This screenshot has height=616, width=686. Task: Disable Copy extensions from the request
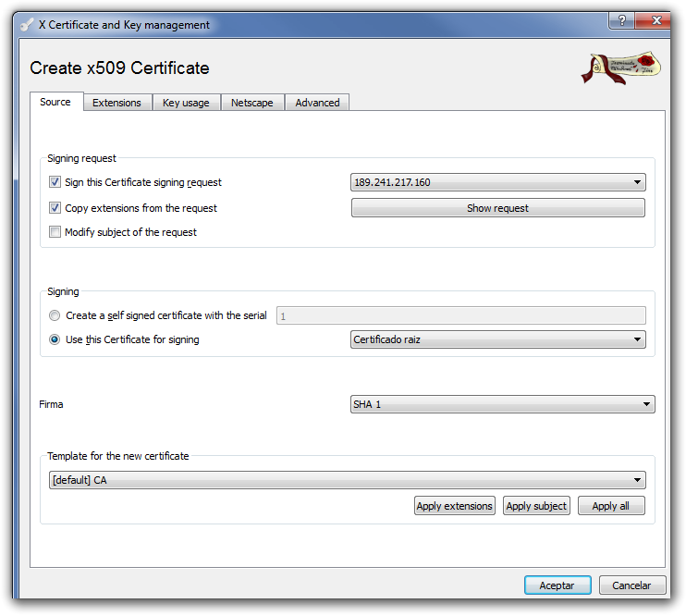pyautogui.click(x=55, y=208)
